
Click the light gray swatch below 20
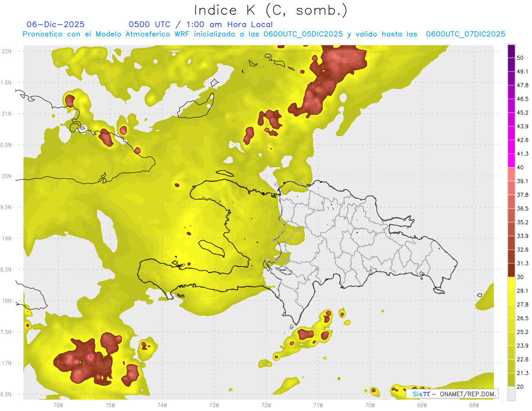511,394
